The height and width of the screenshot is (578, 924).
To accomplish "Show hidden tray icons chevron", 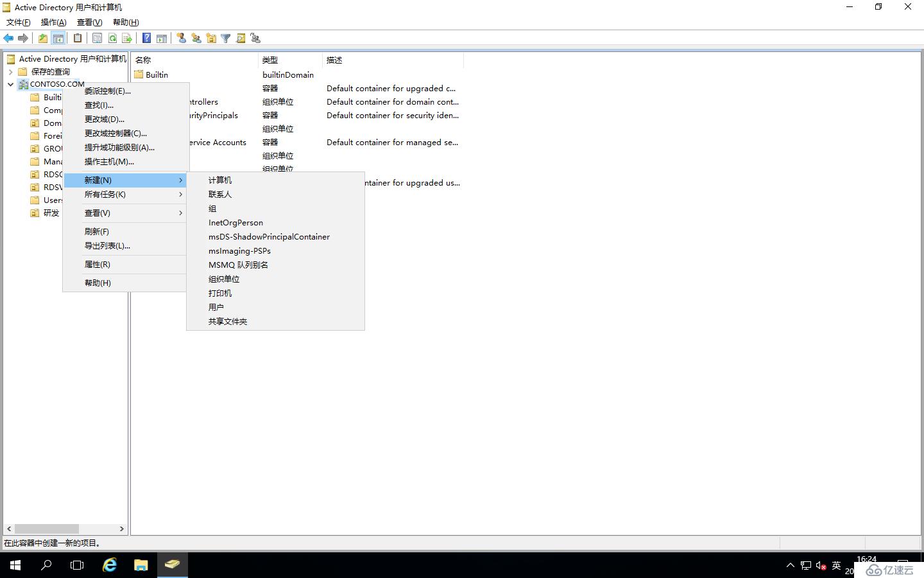I will tap(791, 566).
